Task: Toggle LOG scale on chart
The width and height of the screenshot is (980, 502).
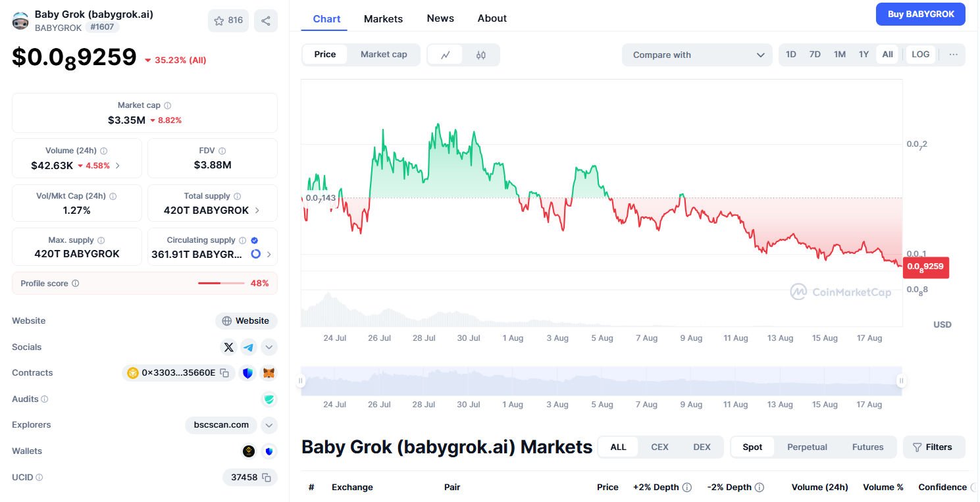Action: click(x=921, y=55)
